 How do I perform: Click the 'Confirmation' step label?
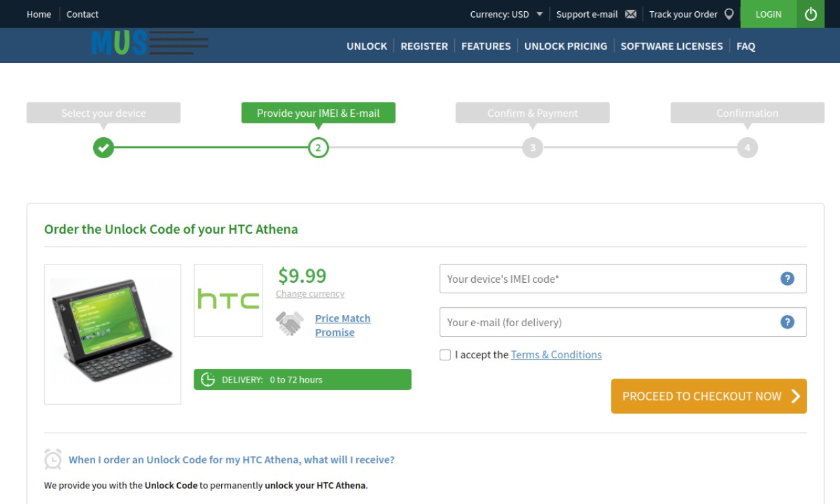tap(747, 113)
